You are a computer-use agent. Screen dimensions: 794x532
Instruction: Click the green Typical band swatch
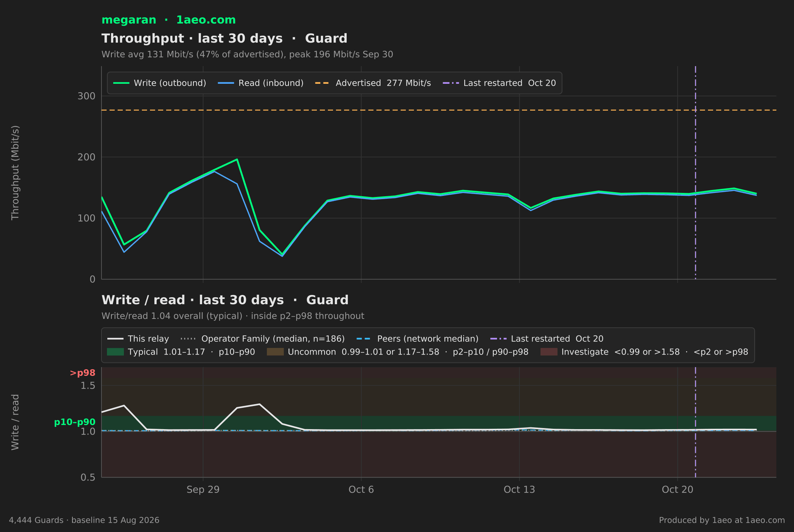click(x=115, y=352)
